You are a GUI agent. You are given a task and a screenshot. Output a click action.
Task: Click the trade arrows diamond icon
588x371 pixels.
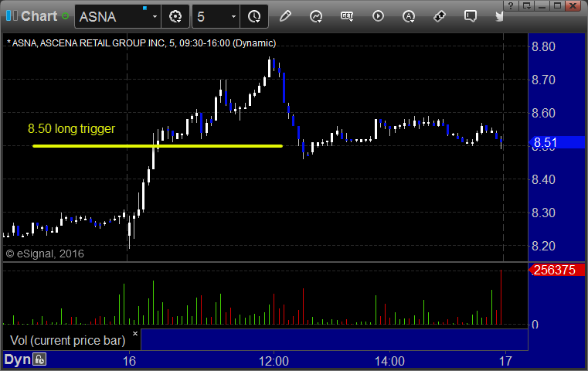click(x=439, y=16)
